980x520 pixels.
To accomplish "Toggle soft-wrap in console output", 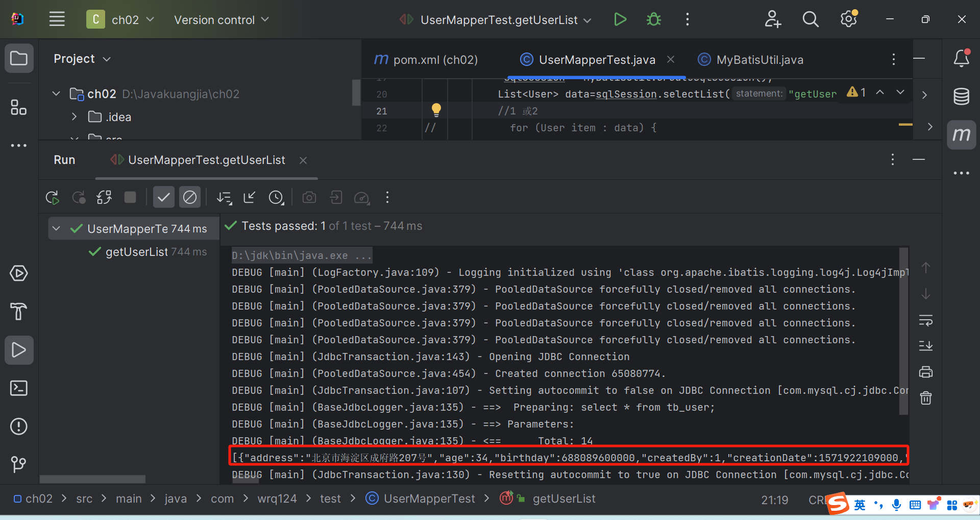I will point(926,320).
